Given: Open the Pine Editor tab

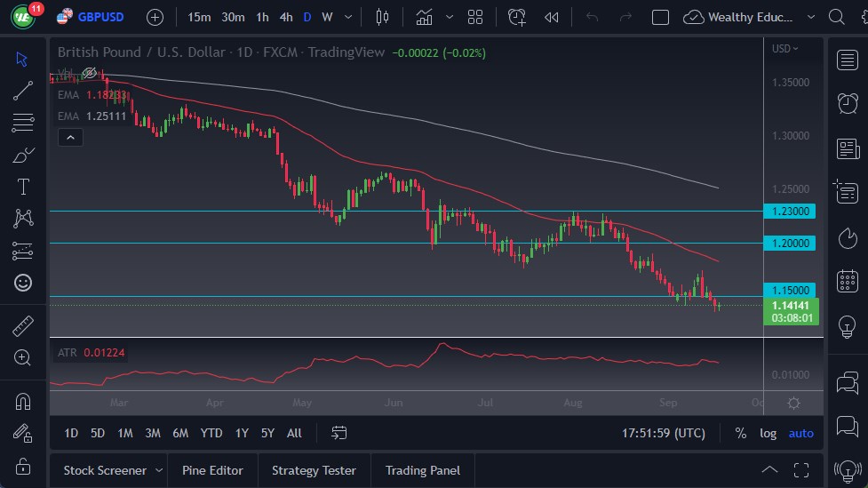Looking at the screenshot, I should pyautogui.click(x=212, y=470).
